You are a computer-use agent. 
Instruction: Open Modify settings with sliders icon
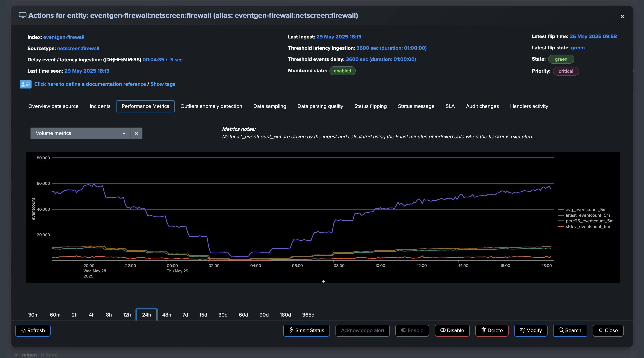pyautogui.click(x=530, y=330)
